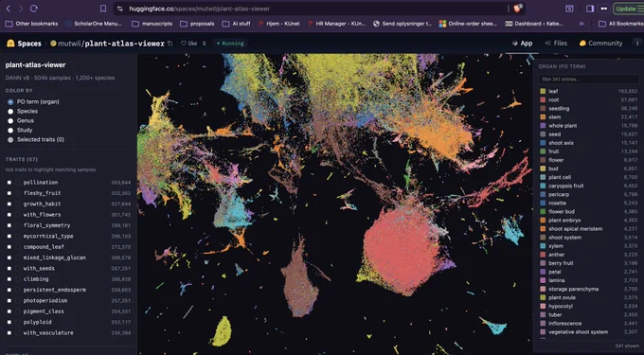Click the mixed_linkage_glucan trait label
This screenshot has width=644, height=355.
coord(55,257)
